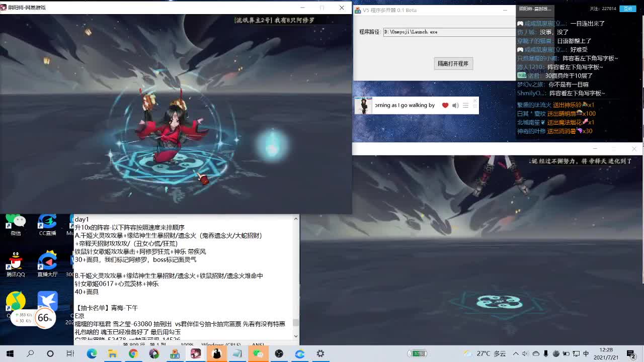The width and height of the screenshot is (644, 362).
Task: Open the colorful round app on taskbar
Action: pos(154,353)
